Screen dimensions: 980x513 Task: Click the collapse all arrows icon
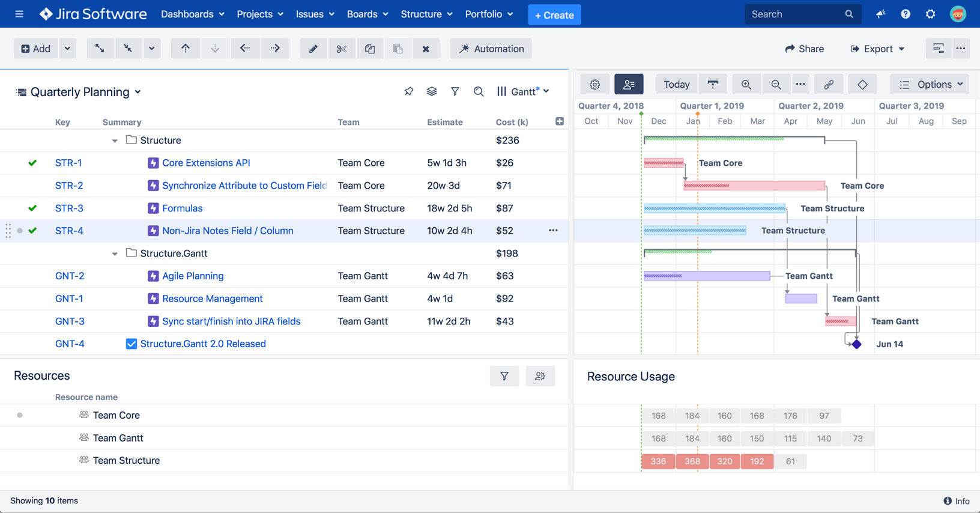pos(128,49)
